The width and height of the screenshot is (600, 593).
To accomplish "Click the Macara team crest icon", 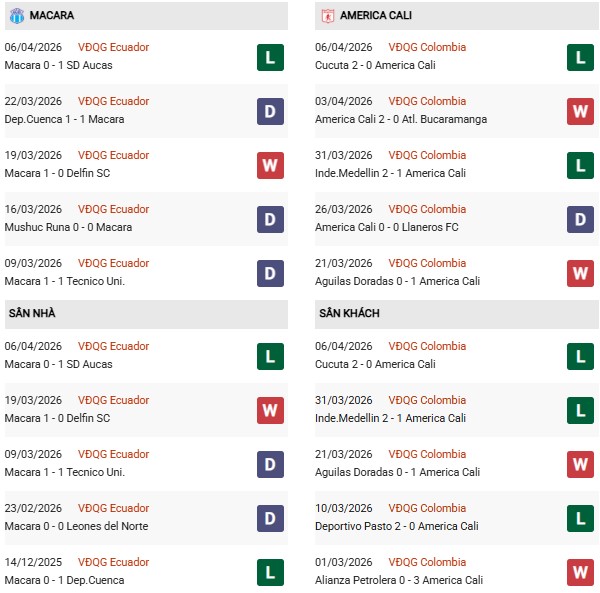I will click(x=17, y=16).
